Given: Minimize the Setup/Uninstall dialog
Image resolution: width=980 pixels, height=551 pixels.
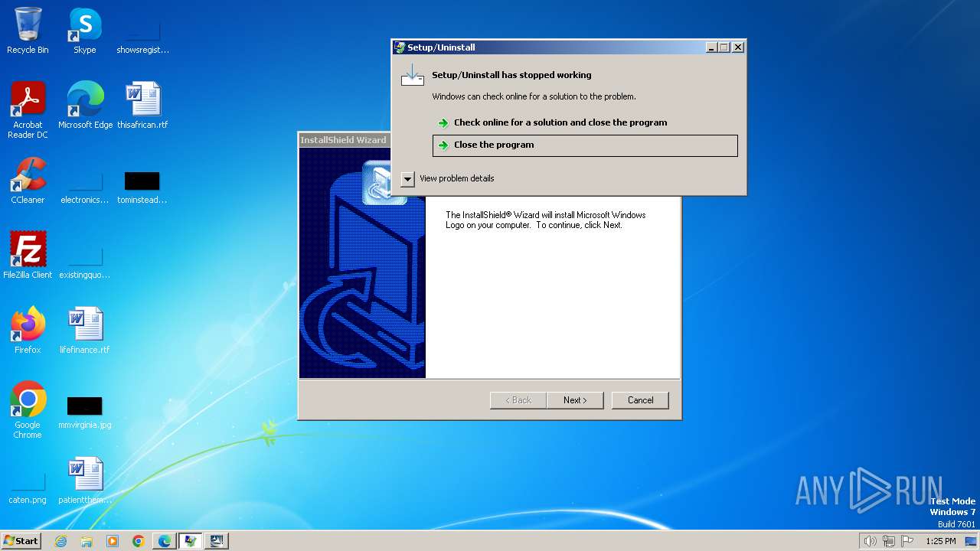Looking at the screenshot, I should (x=711, y=47).
